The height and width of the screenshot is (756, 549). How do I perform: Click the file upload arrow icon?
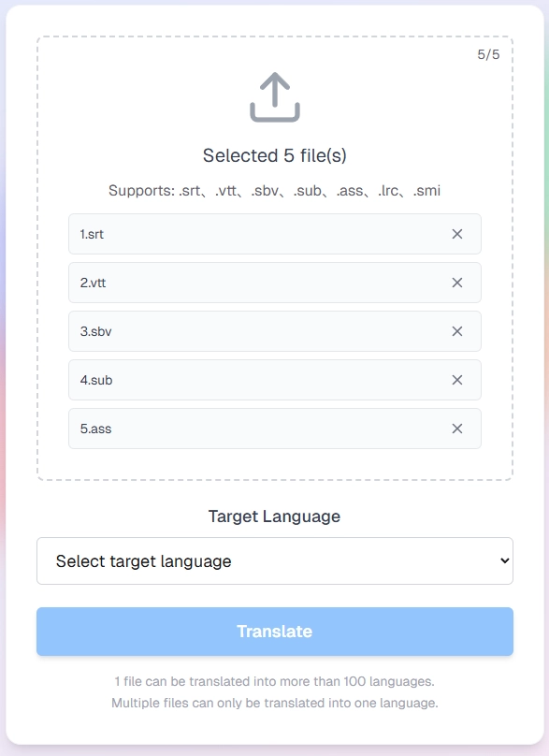(274, 94)
